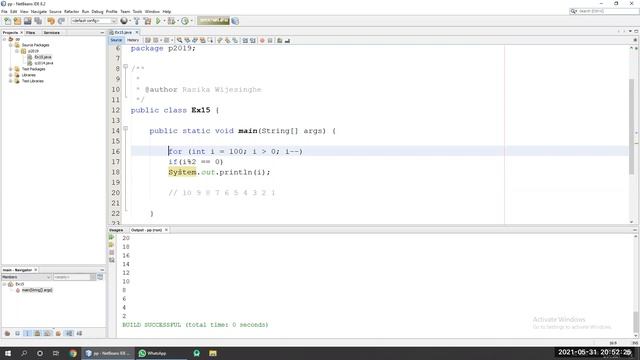This screenshot has height=360, width=640.
Task: Close the Output pp (run) tab
Action: (x=166, y=230)
